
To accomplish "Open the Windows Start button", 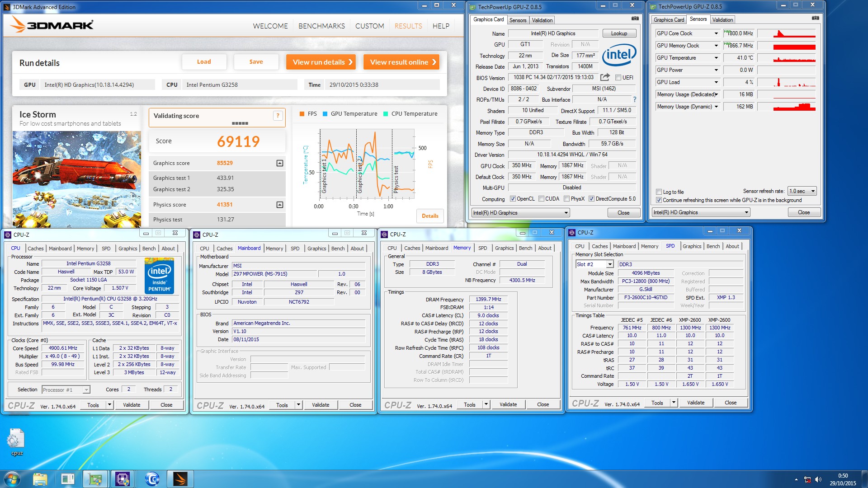I will click(x=12, y=479).
